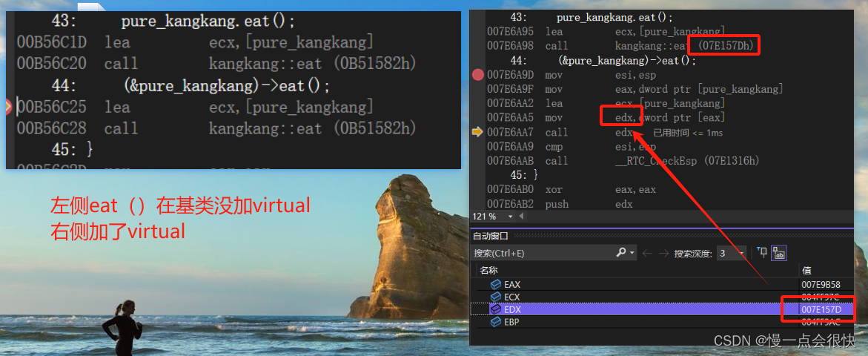The height and width of the screenshot is (356, 868).
Task: Click the search magnifier icon in Autos window
Action: (x=621, y=252)
